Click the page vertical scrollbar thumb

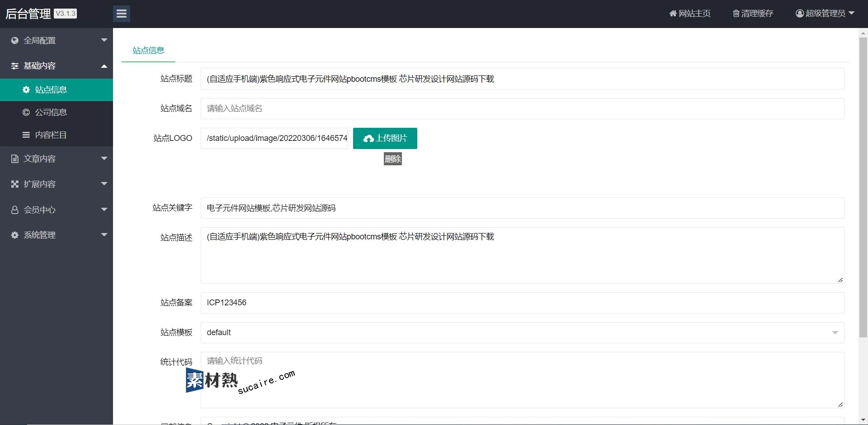863,187
